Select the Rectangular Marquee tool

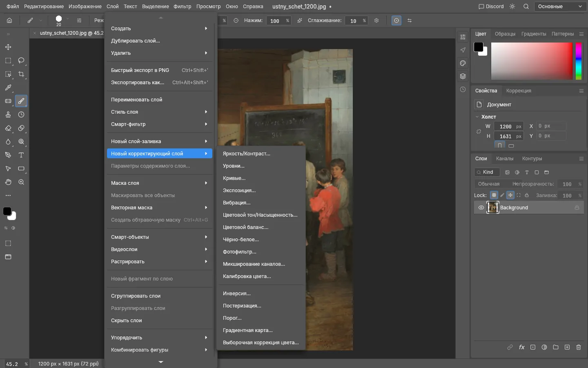click(8, 61)
